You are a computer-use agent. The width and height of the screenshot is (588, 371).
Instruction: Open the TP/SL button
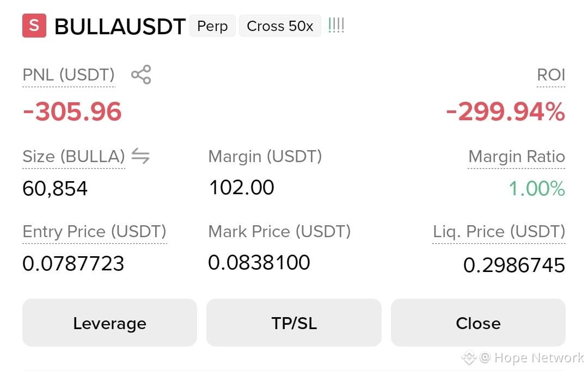[294, 323]
